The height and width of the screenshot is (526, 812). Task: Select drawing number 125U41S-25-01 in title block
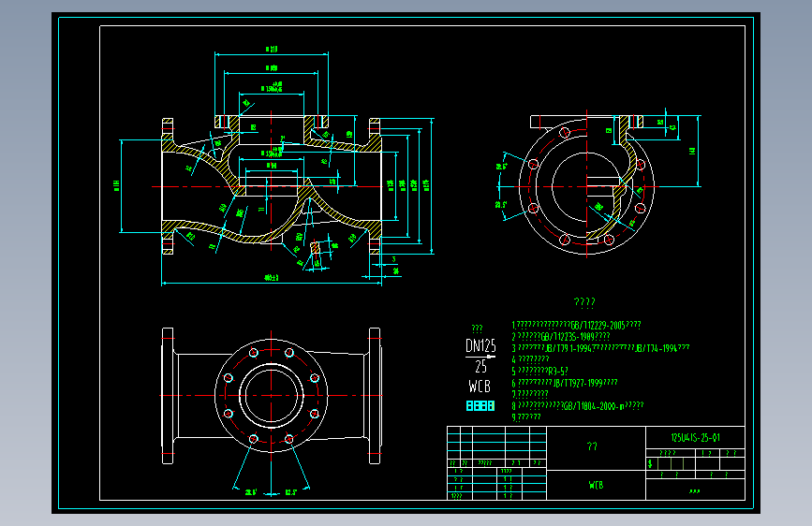point(696,437)
